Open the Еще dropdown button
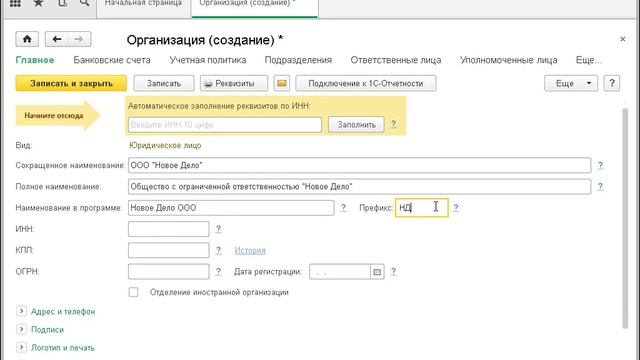 (571, 83)
